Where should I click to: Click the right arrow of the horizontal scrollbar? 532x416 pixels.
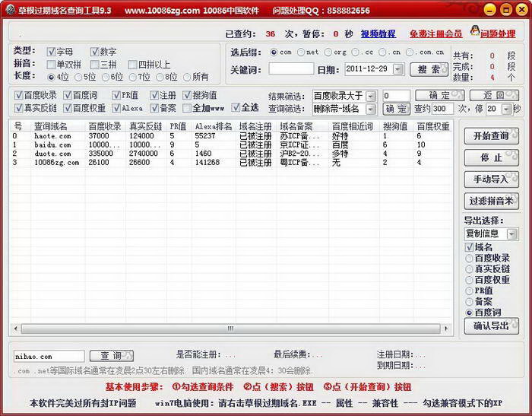(x=447, y=329)
